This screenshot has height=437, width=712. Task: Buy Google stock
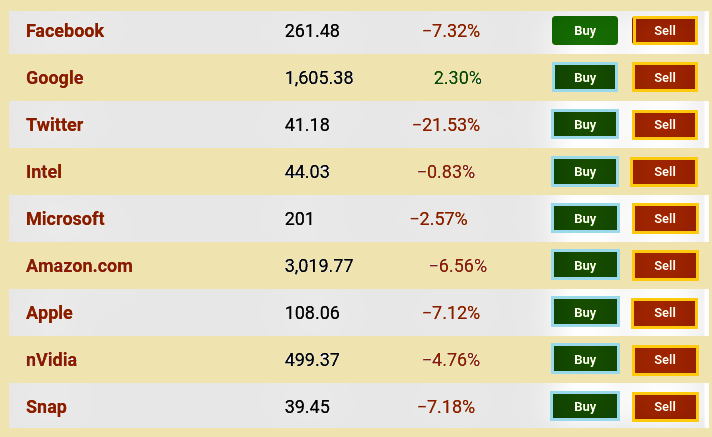(x=585, y=78)
